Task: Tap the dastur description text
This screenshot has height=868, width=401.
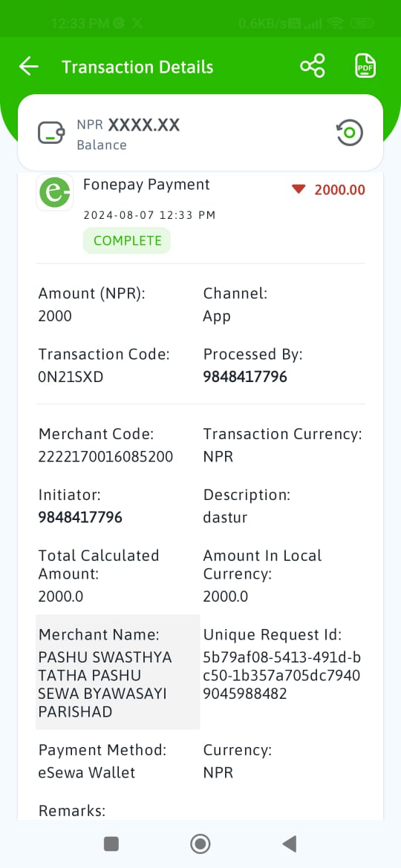Action: (x=226, y=518)
